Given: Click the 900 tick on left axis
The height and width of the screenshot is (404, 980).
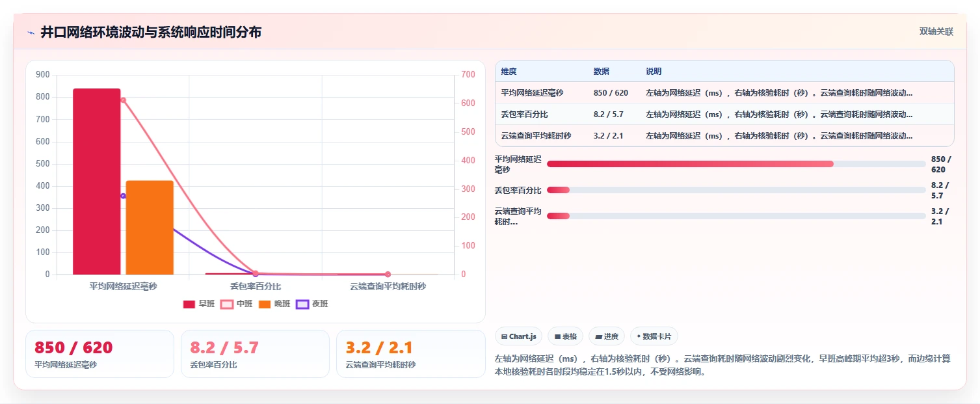Looking at the screenshot, I should [x=43, y=75].
